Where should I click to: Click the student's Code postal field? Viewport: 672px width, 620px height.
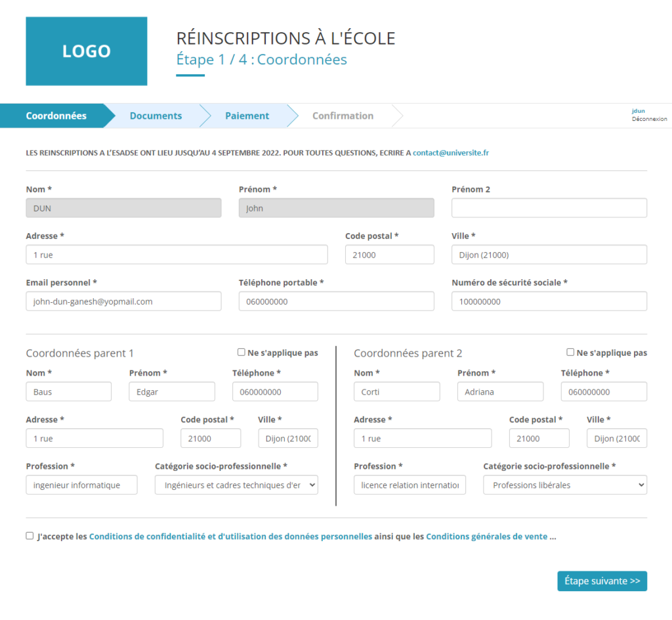(x=390, y=255)
